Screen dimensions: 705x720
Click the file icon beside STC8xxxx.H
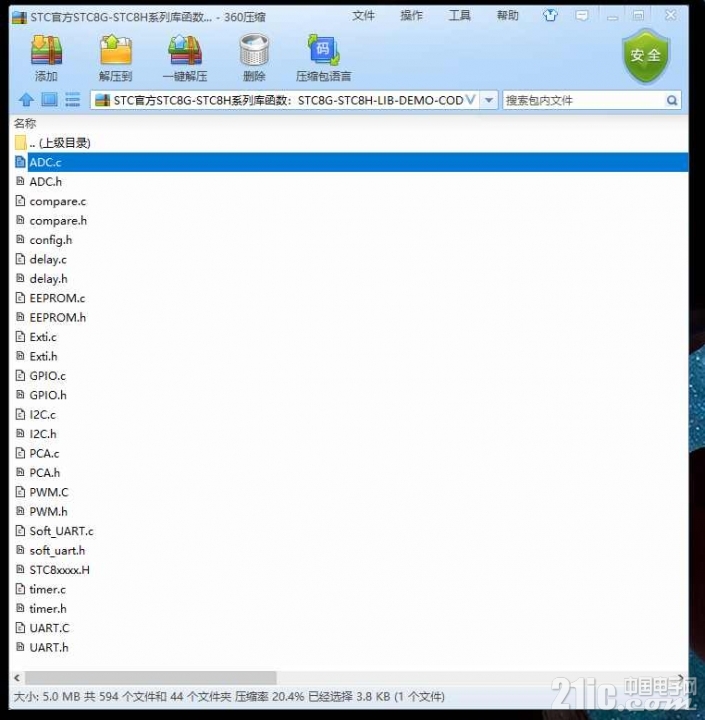[x=20, y=569]
